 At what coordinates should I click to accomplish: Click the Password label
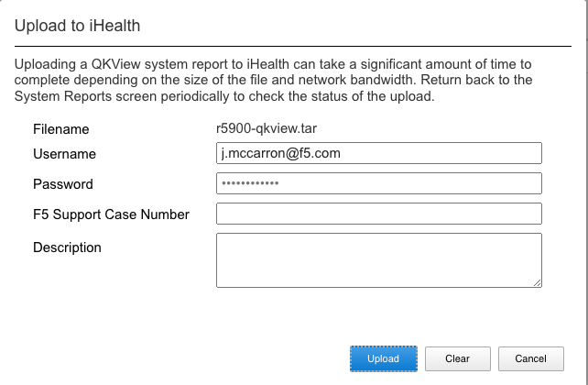(63, 184)
